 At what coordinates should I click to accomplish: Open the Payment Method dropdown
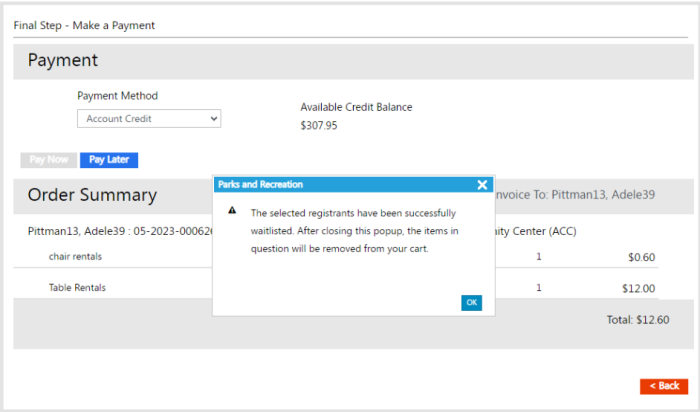tap(149, 119)
